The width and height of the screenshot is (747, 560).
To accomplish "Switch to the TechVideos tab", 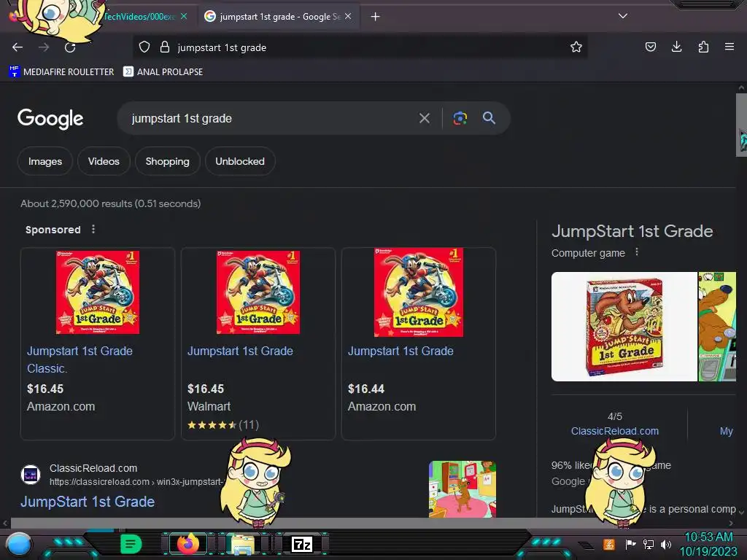I will 139,17.
